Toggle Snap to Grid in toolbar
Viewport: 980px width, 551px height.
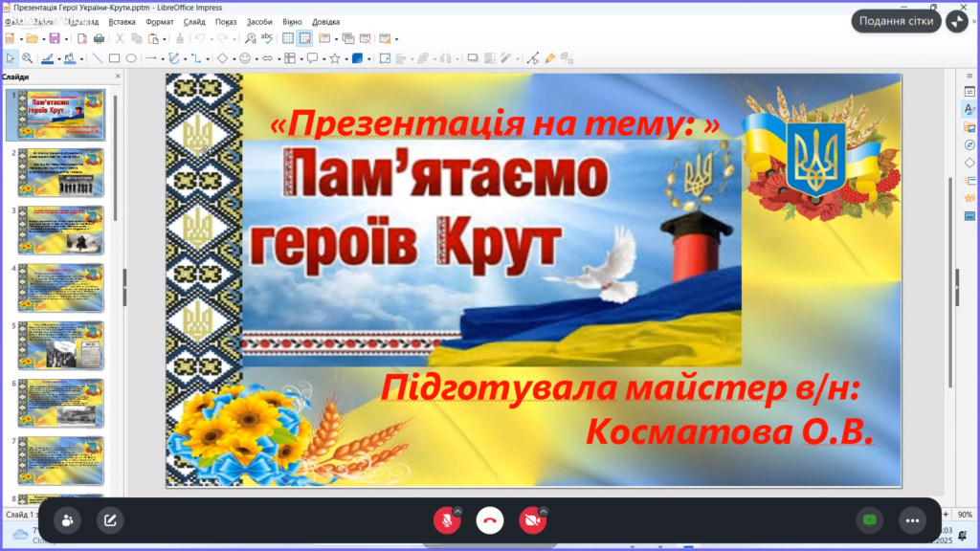click(304, 38)
